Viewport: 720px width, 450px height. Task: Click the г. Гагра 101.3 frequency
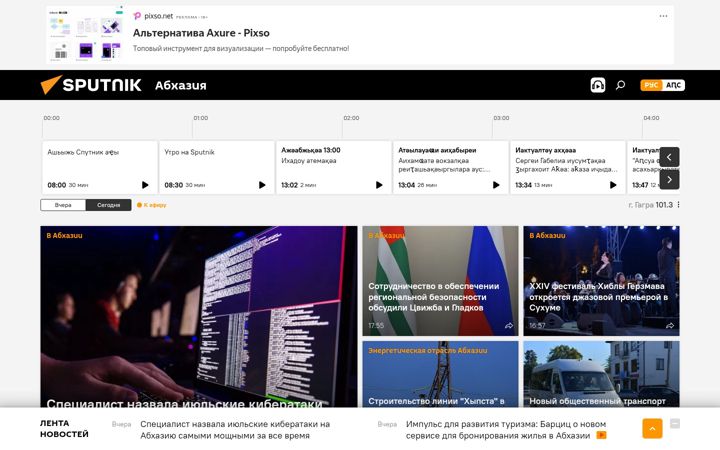point(650,205)
